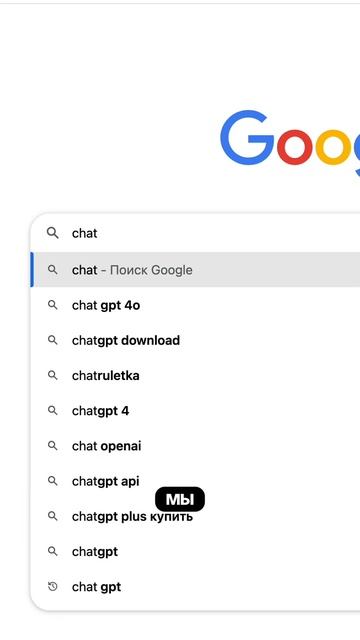Pick the 'chatgpt download' suggestion
Screen dimensions: 360x640
(195, 340)
